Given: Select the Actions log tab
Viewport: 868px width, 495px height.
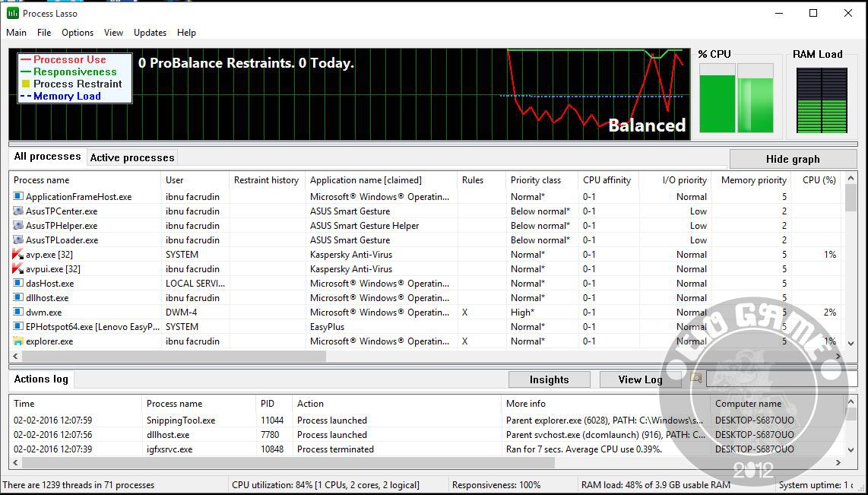Looking at the screenshot, I should [41, 379].
